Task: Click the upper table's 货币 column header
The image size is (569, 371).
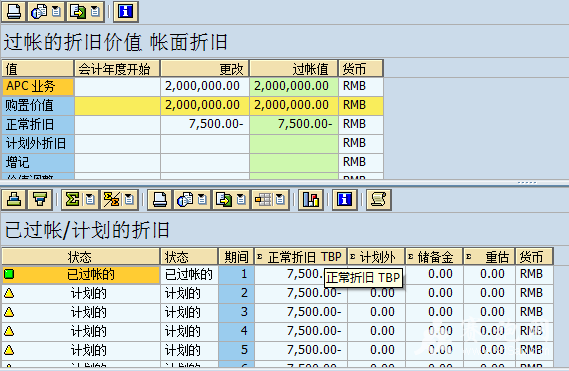Action: click(361, 69)
